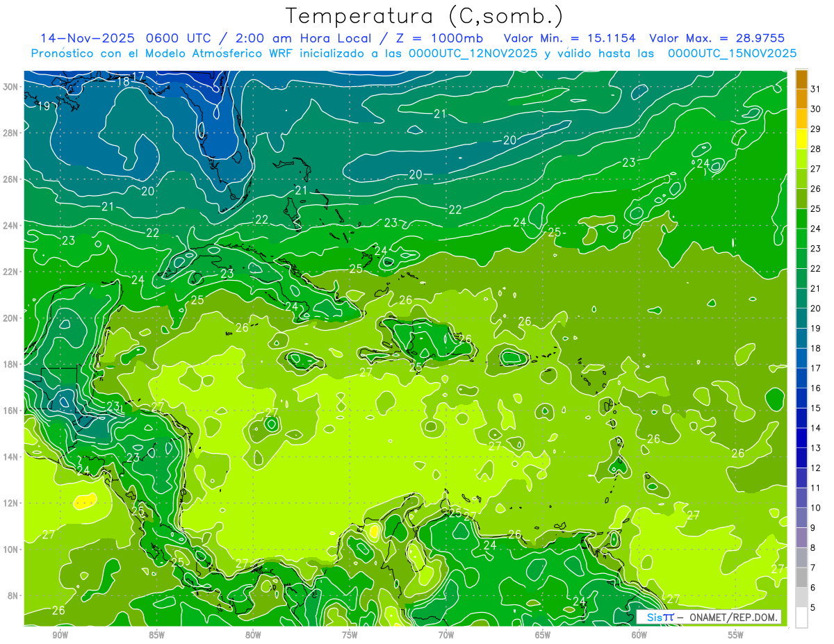Click longitude axis label "55W"
834x644 pixels.
point(735,635)
